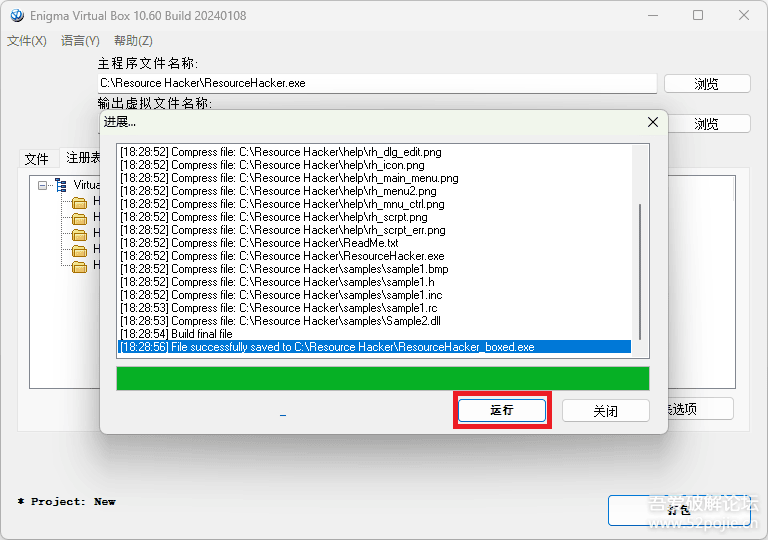Switch to the 文件 tab
Image resolution: width=768 pixels, height=540 pixels.
37,159
